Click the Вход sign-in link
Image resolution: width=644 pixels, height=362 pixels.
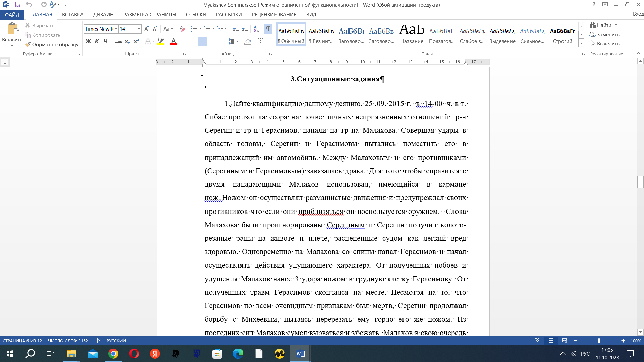[638, 14]
